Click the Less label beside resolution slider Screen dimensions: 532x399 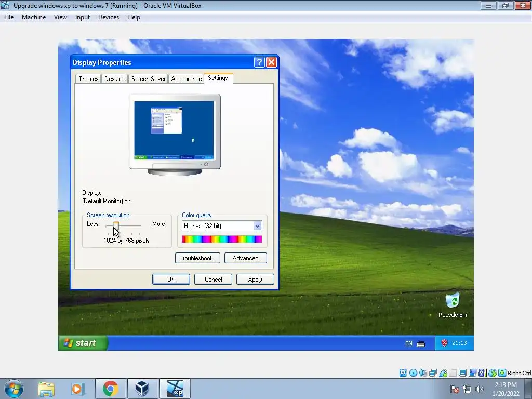click(92, 224)
